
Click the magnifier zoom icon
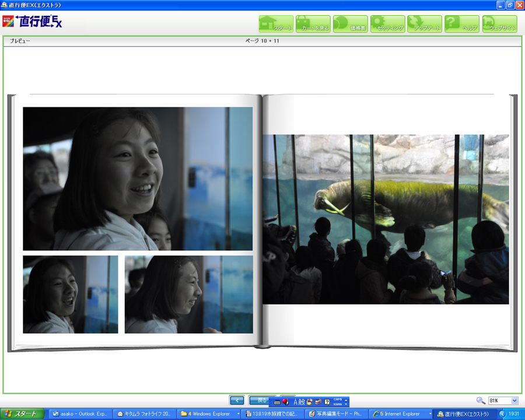point(481,401)
